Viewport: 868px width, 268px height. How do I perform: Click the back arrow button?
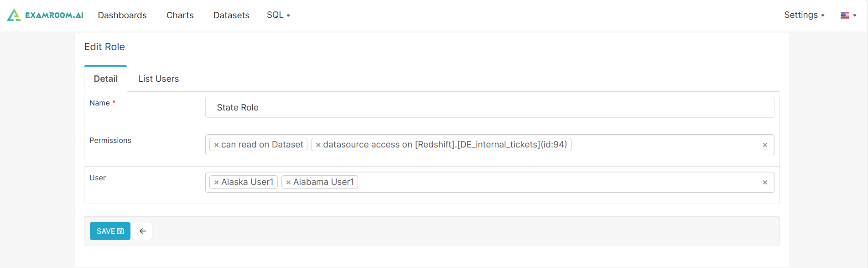click(x=142, y=231)
